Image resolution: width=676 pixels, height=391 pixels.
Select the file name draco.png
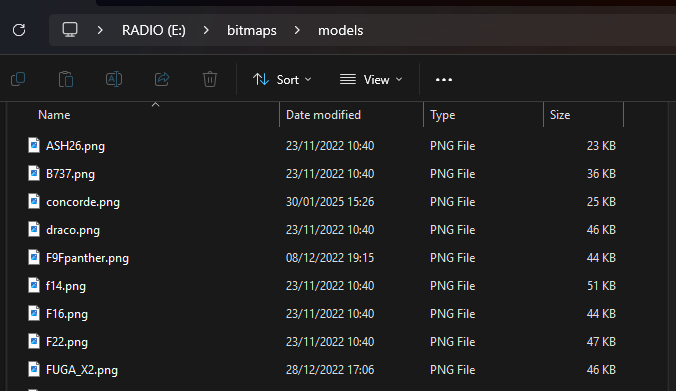tap(73, 230)
